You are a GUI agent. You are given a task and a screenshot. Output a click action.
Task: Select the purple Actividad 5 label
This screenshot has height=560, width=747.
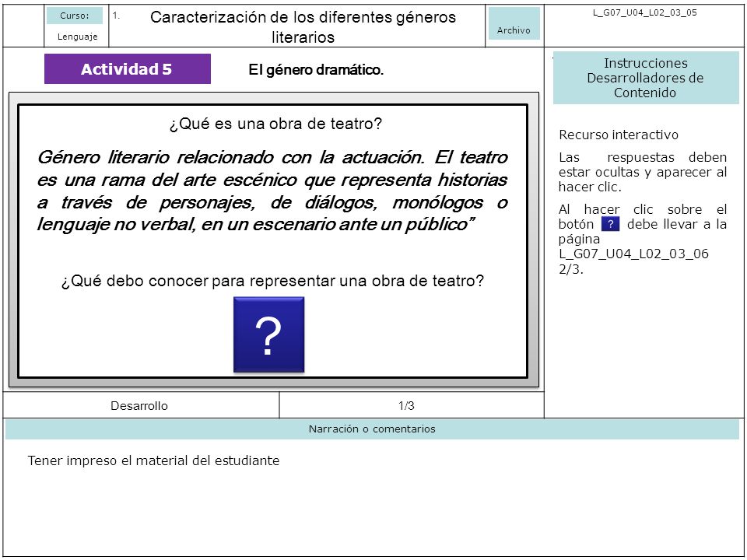tap(127, 69)
